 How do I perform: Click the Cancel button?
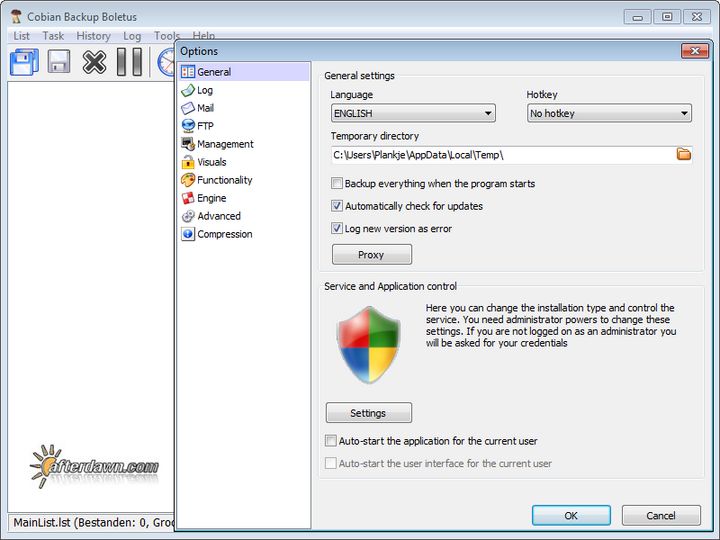661,515
